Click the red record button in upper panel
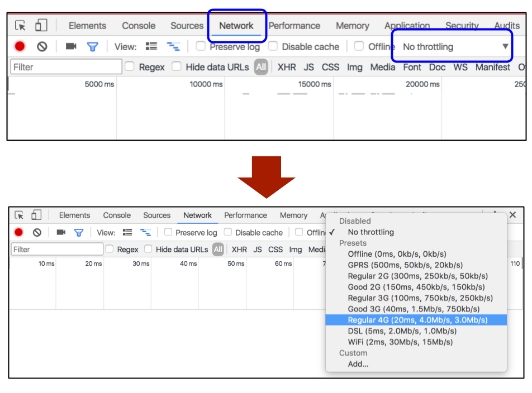Viewport: 532px width, 393px height. [20, 47]
